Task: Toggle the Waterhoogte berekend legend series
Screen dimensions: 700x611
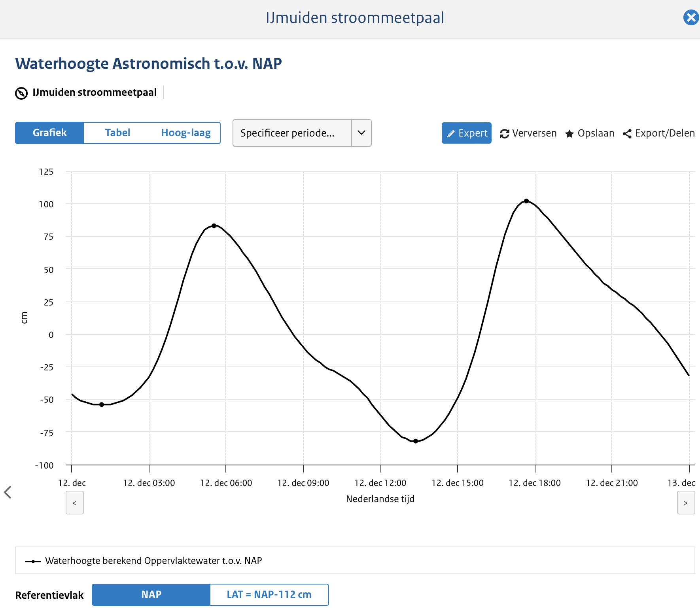Action: tap(153, 561)
